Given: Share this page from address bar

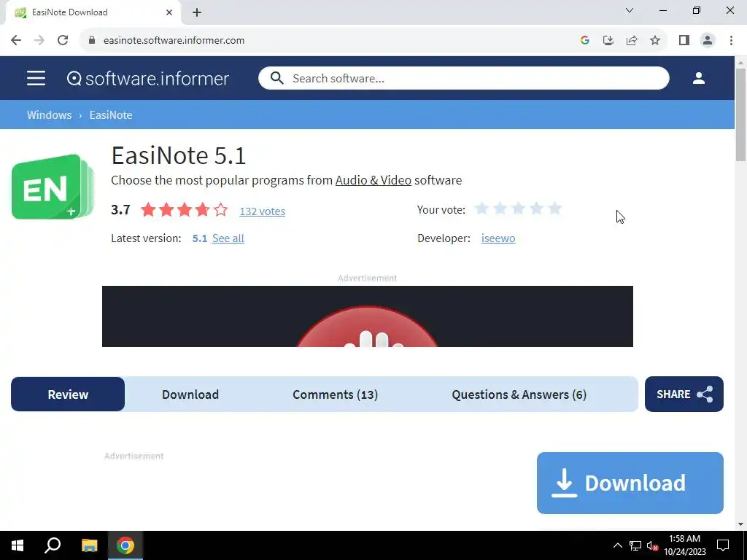Looking at the screenshot, I should (632, 40).
